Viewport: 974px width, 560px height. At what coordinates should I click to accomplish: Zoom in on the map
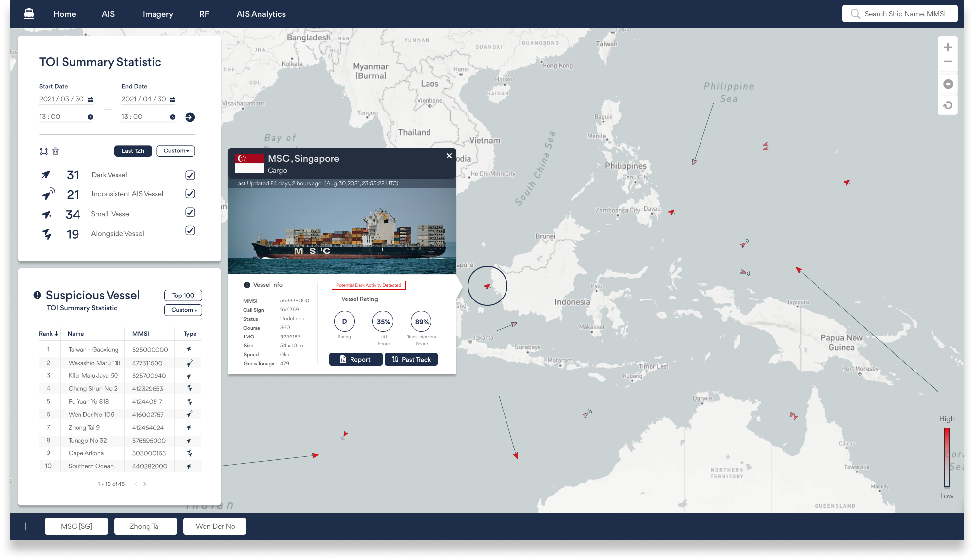[x=948, y=47]
